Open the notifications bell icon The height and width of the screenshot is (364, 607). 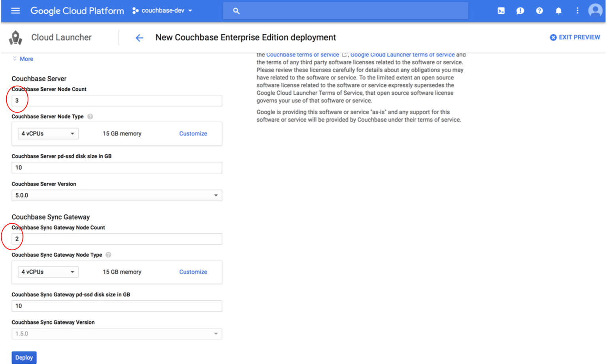click(x=559, y=11)
